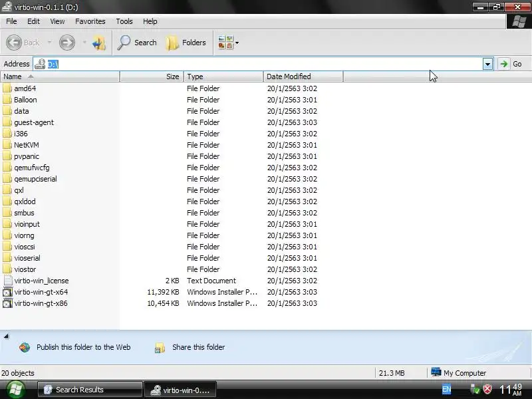Click Publish this folder to the Web
This screenshot has height=399, width=532.
coord(84,347)
